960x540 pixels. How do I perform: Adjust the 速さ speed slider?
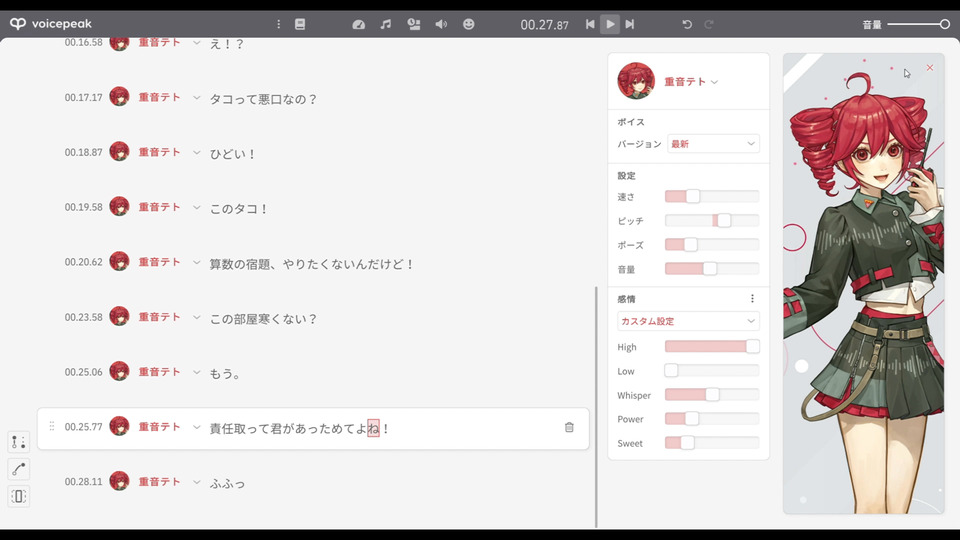pyautogui.click(x=712, y=197)
